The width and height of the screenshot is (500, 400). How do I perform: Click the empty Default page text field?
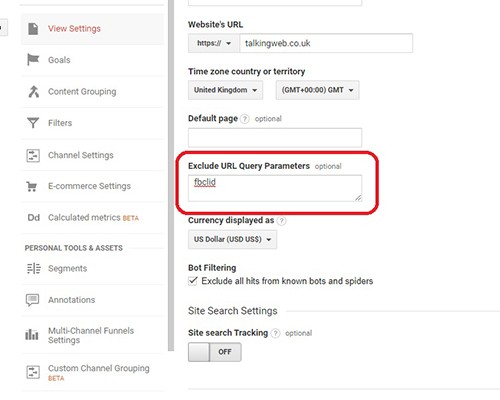(275, 137)
